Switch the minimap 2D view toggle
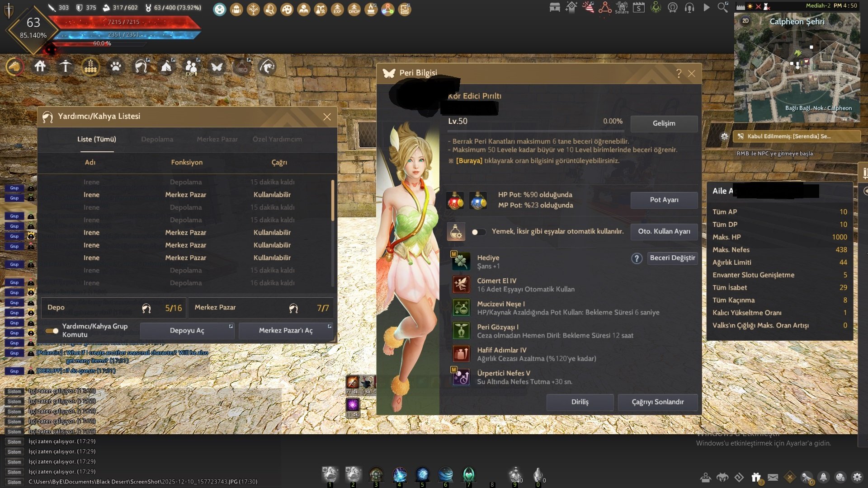The height and width of the screenshot is (488, 868). (745, 21)
